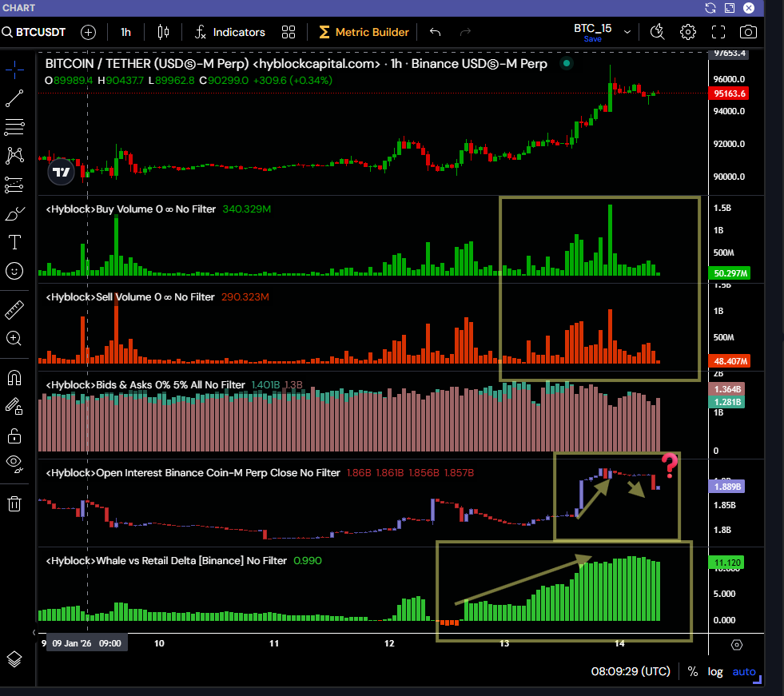Save the BTC_15 layout
Viewport: 784px width, 696px height.
(x=592, y=39)
